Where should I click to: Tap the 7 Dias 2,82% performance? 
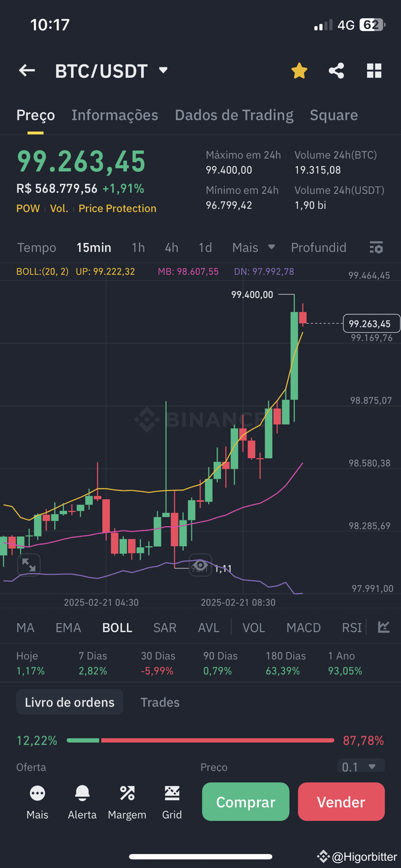(x=93, y=663)
